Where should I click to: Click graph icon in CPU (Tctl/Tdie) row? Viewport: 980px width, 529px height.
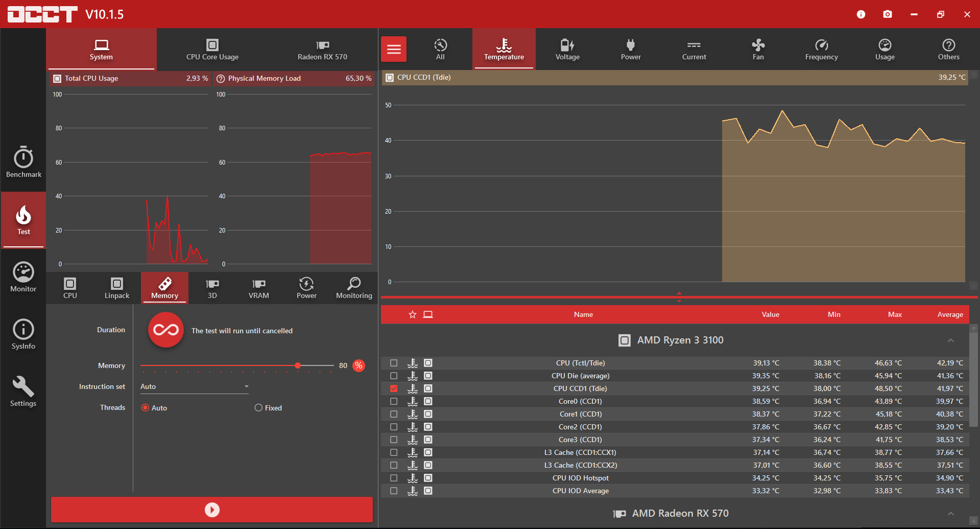coord(413,363)
